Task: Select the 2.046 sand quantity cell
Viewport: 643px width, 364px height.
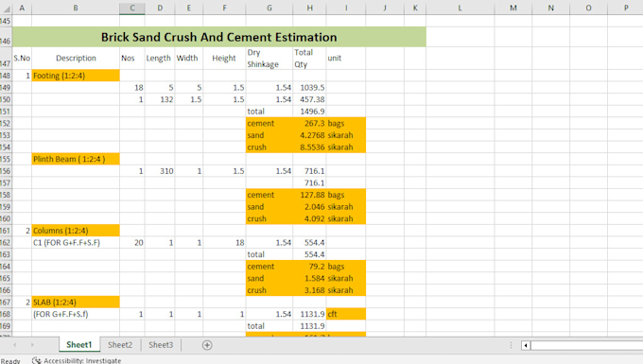Action: (x=309, y=207)
